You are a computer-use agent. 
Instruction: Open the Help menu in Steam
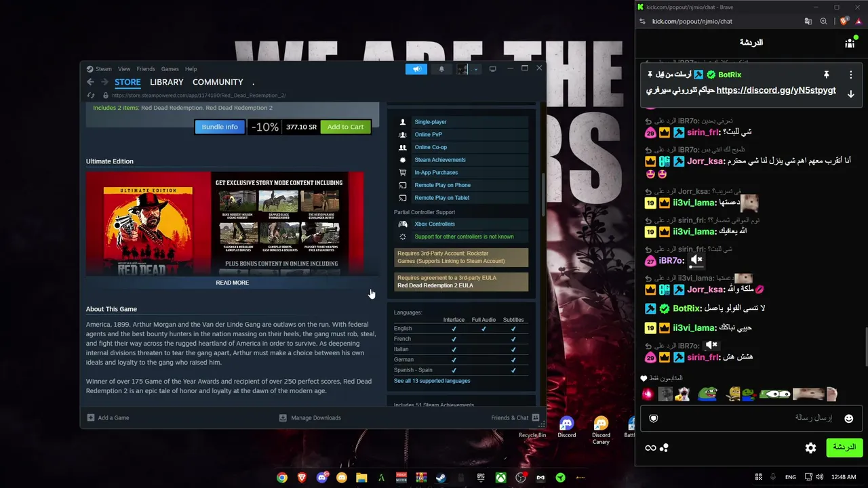(x=191, y=68)
